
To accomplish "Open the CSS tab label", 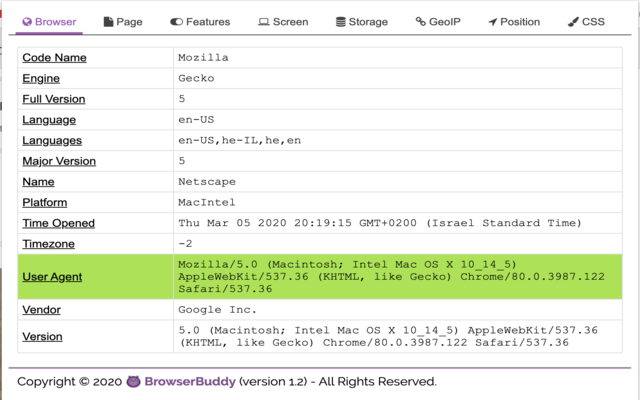I will 593,22.
